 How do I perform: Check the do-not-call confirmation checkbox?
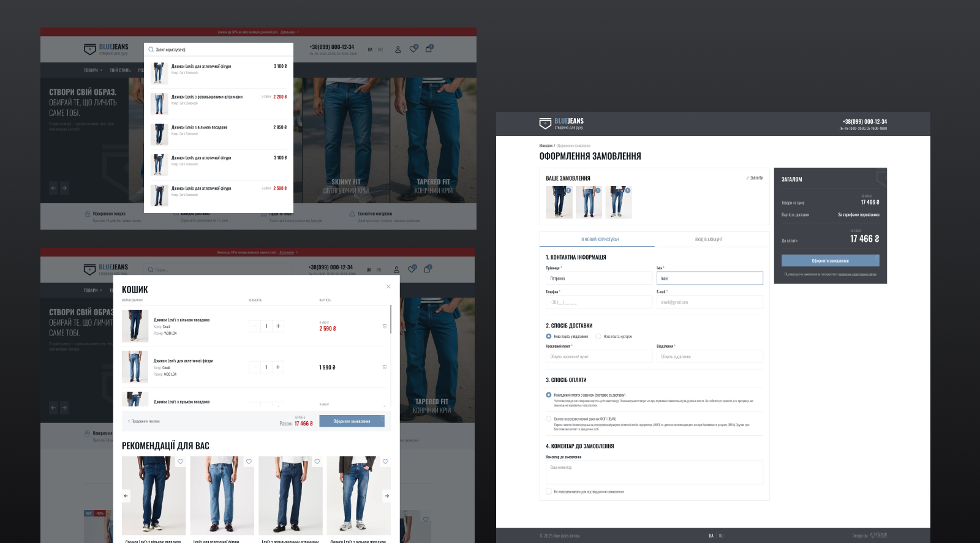(549, 491)
